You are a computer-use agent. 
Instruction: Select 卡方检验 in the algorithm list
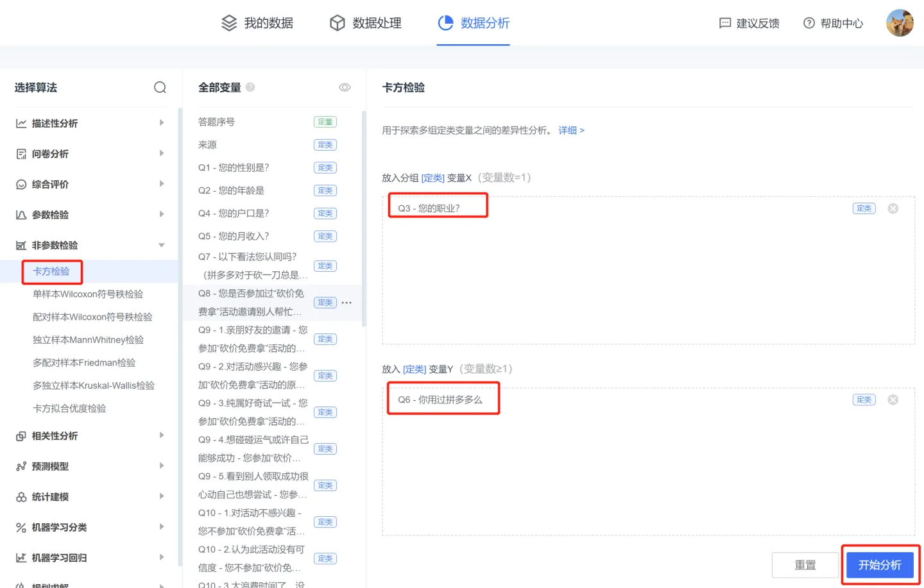tap(51, 271)
